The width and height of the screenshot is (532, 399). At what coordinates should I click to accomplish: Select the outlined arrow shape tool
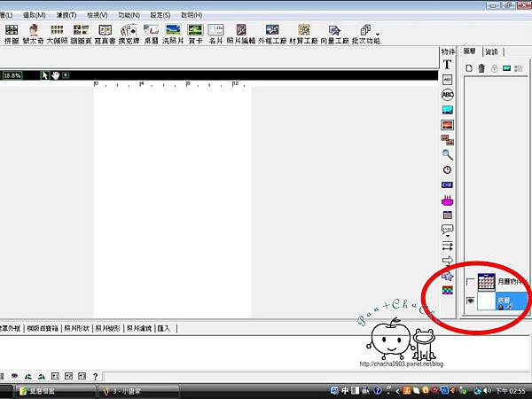point(447,261)
